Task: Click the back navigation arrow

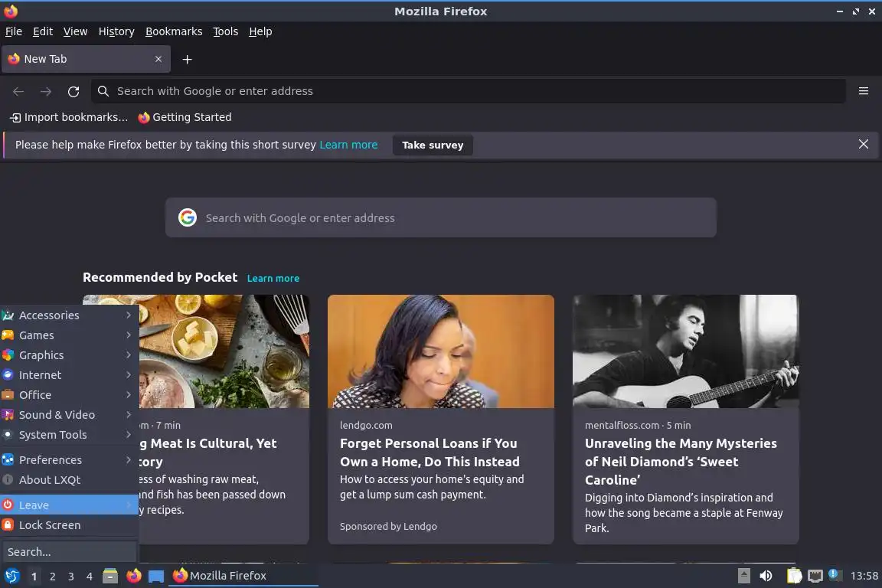Action: pyautogui.click(x=18, y=91)
